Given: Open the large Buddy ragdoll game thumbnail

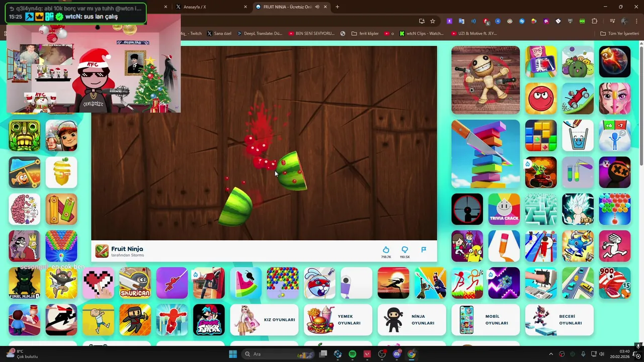Looking at the screenshot, I should click(486, 80).
